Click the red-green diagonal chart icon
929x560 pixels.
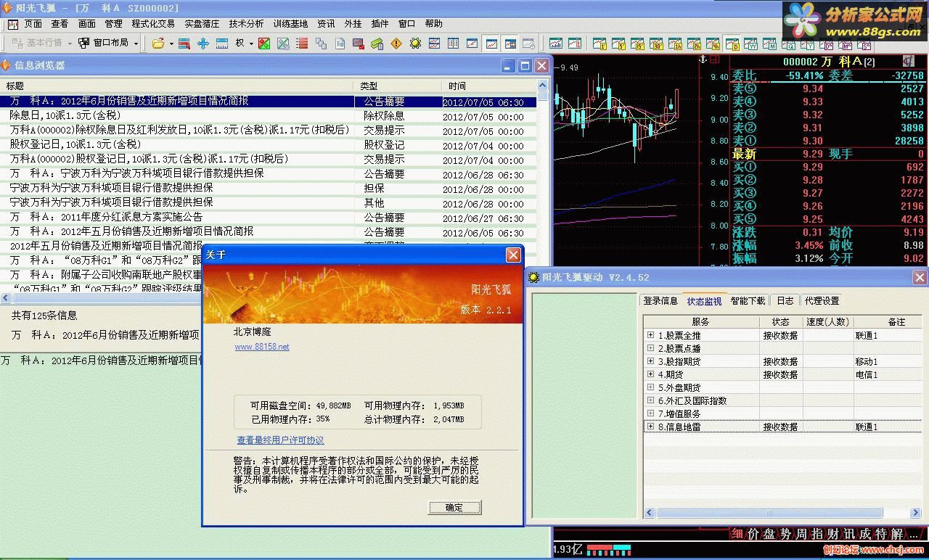(x=264, y=44)
